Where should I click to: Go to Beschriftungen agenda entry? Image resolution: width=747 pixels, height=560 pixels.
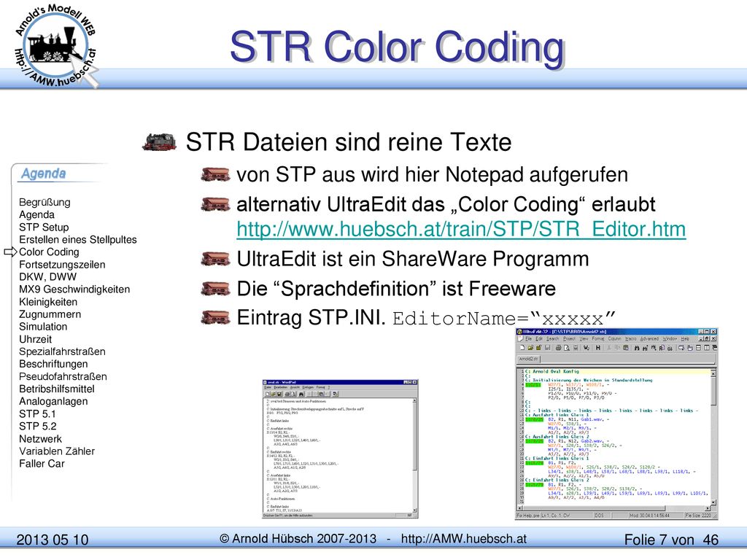53,364
